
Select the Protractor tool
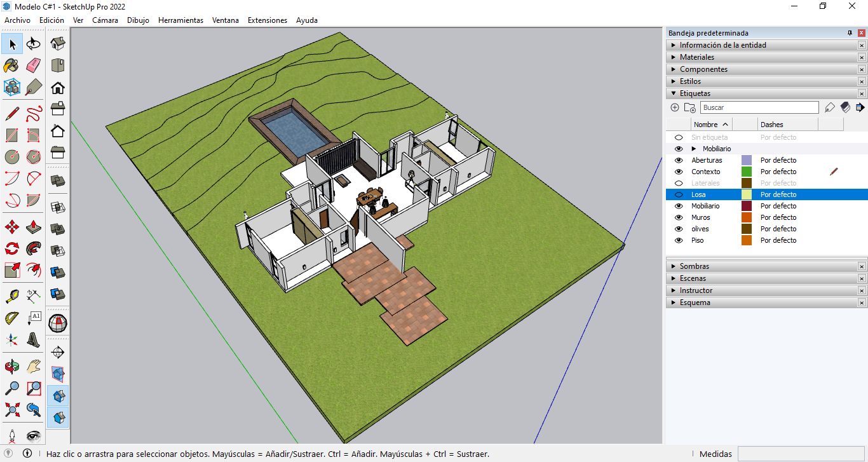click(12, 317)
